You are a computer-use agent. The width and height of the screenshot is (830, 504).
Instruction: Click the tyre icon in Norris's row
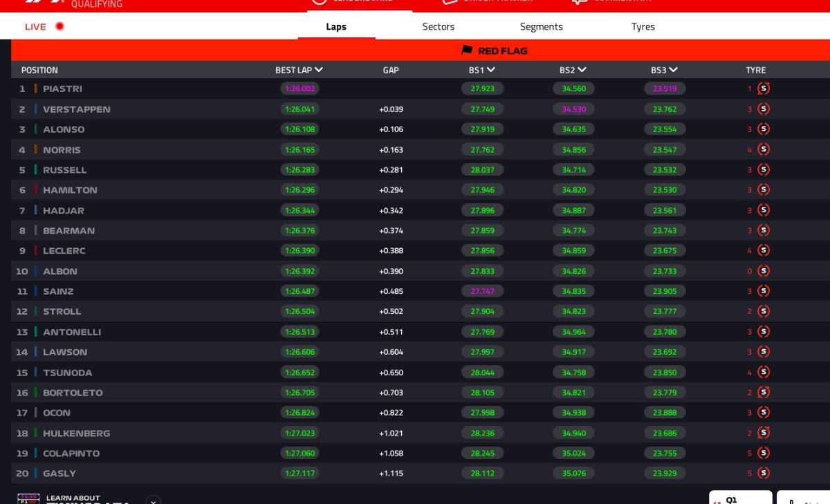tap(764, 149)
